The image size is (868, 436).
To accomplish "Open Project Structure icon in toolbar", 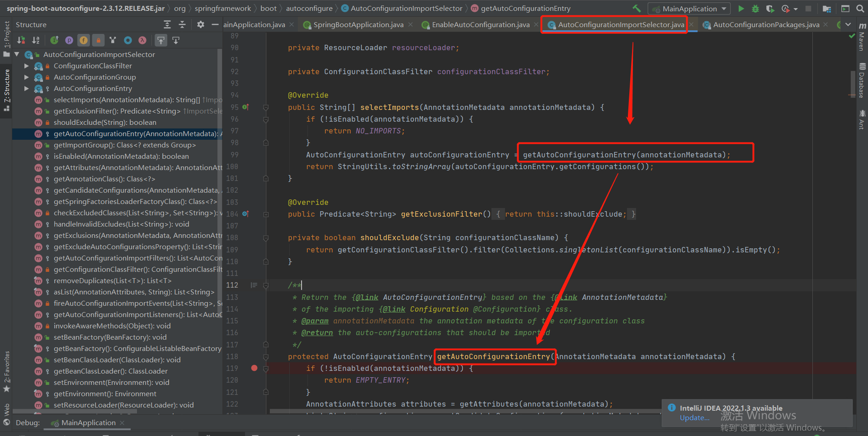I will pyautogui.click(x=827, y=9).
